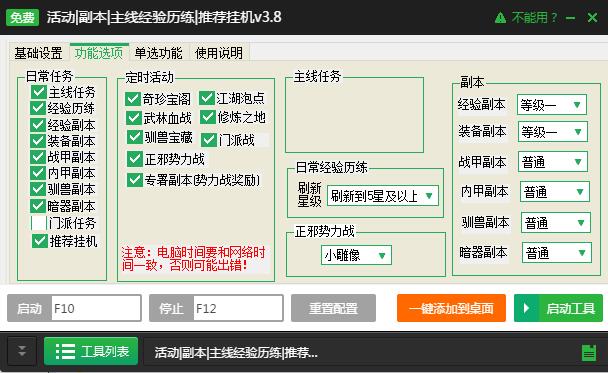Toggle the 修炼之地 checkbox
The height and width of the screenshot is (373, 608).
tap(208, 117)
